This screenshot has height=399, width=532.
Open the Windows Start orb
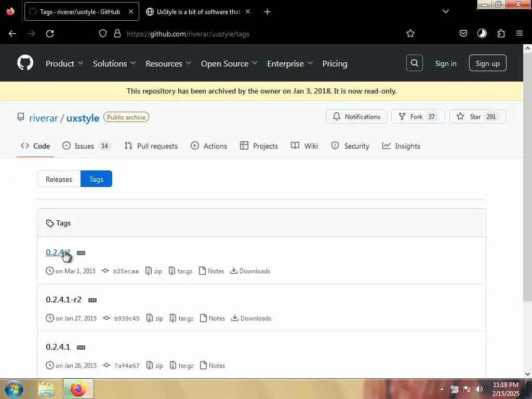point(14,389)
